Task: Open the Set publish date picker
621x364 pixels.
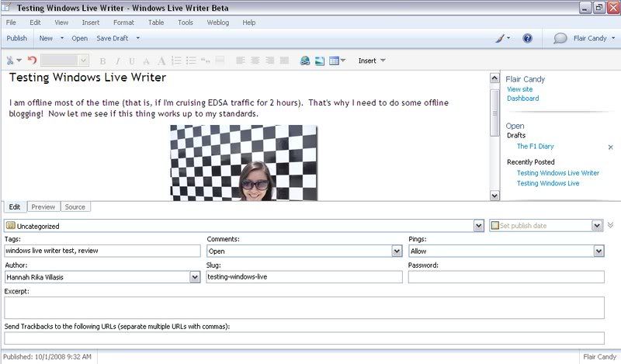Action: 597,225
